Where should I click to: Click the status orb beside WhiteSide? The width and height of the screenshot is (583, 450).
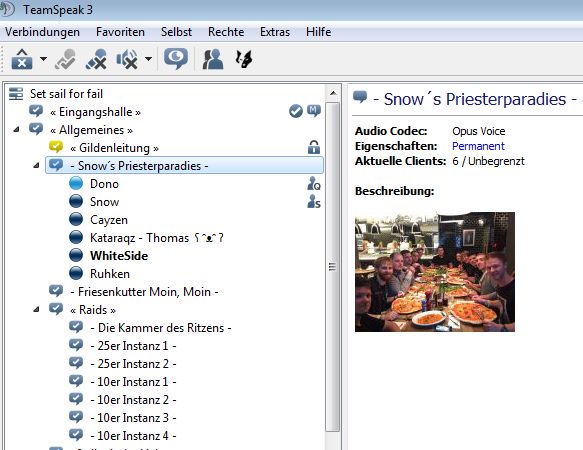(x=76, y=255)
